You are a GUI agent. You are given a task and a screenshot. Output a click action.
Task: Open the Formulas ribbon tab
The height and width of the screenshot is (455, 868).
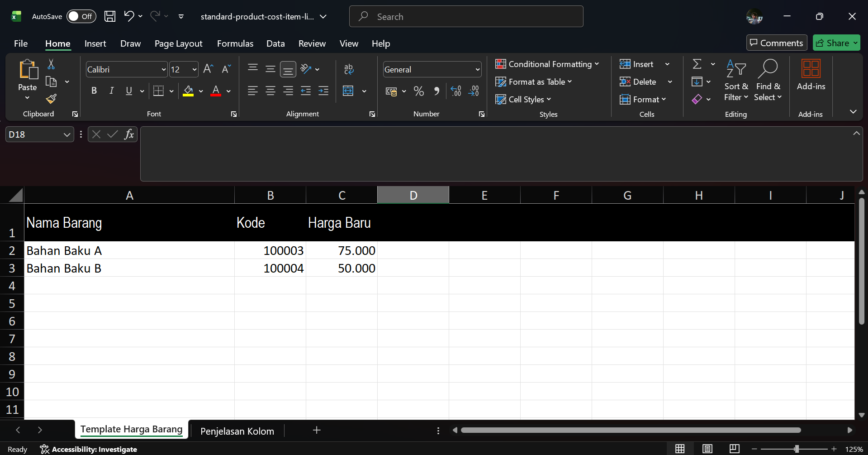click(235, 43)
